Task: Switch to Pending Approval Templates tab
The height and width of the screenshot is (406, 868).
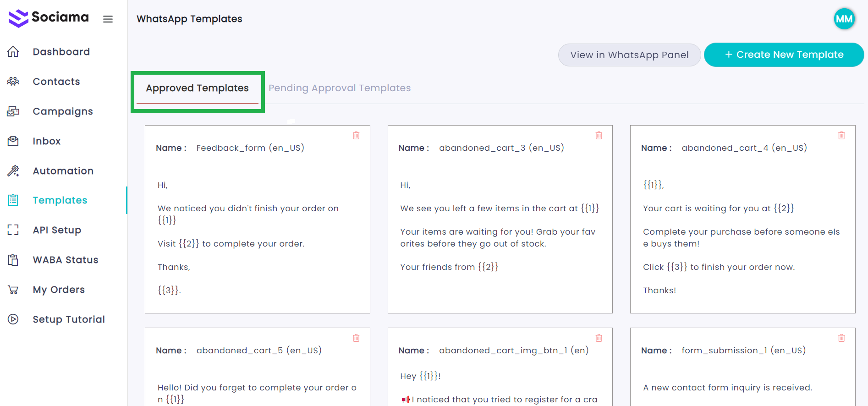Action: [x=340, y=88]
